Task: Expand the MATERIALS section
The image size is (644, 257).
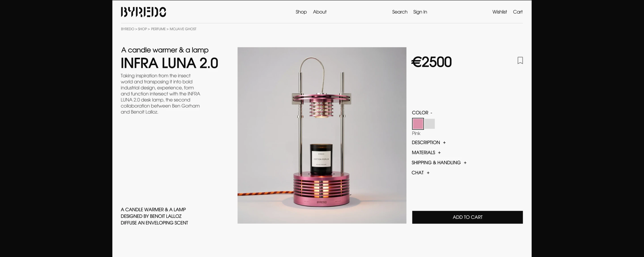Action: tap(426, 153)
